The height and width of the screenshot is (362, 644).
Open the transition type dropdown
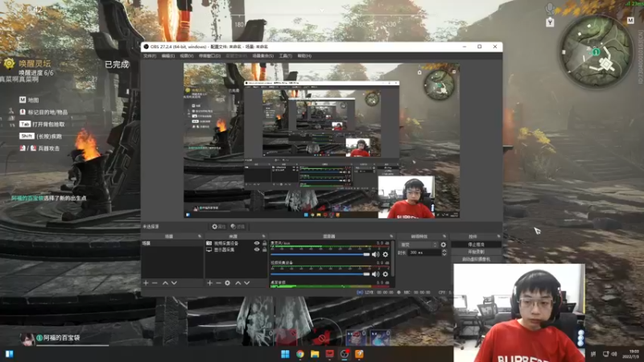419,245
